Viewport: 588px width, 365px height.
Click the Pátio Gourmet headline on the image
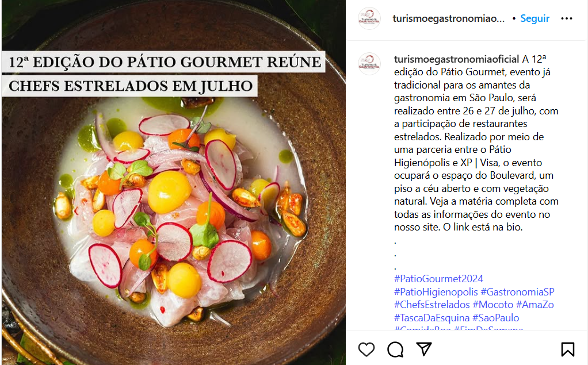tap(163, 74)
